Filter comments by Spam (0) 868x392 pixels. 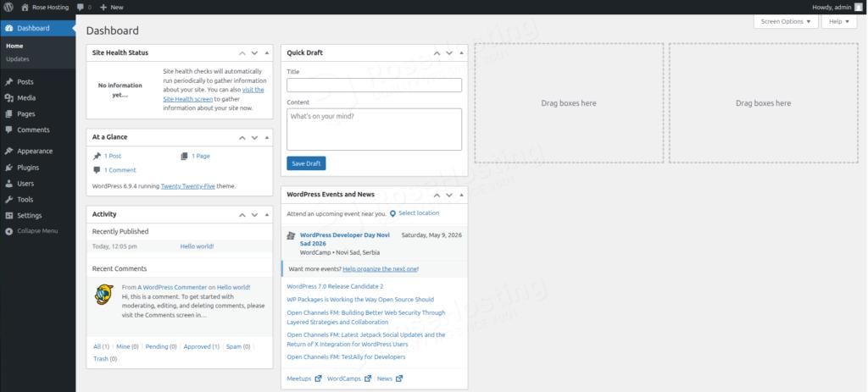pyautogui.click(x=238, y=346)
